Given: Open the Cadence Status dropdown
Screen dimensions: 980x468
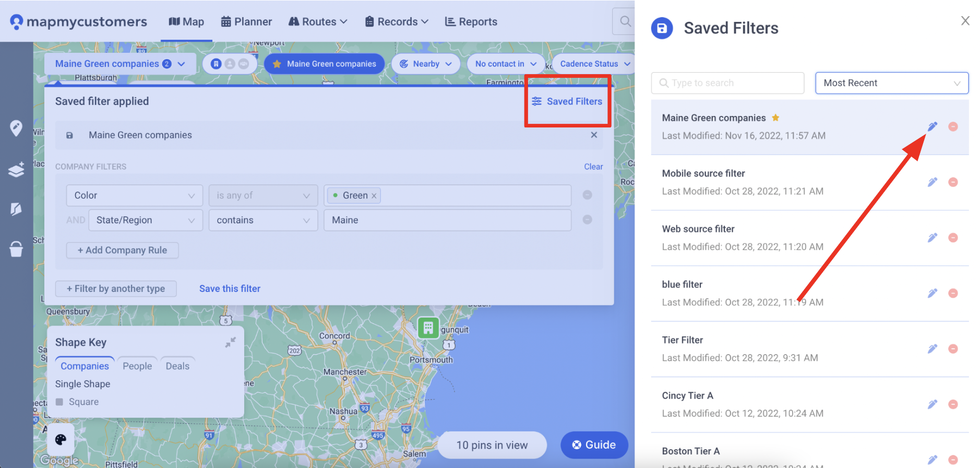Looking at the screenshot, I should click(594, 64).
